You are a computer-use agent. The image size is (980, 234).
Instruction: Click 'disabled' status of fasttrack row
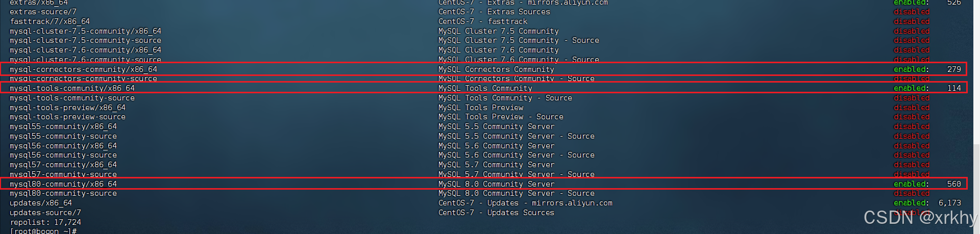tap(911, 21)
